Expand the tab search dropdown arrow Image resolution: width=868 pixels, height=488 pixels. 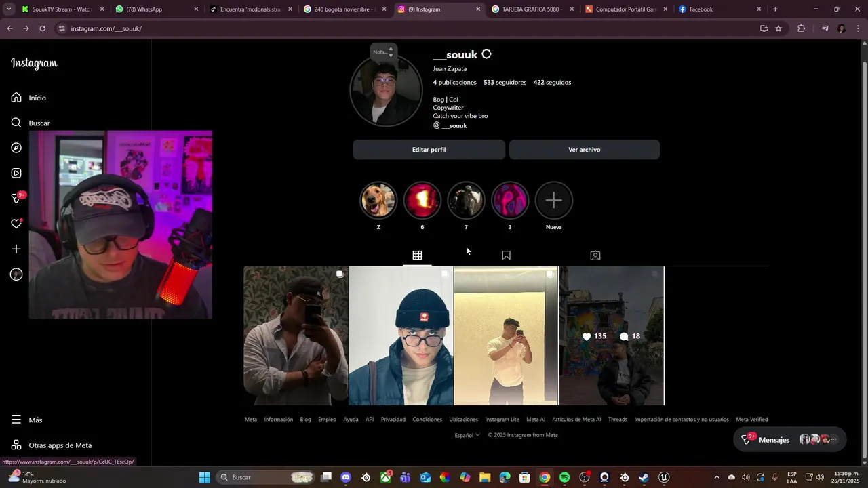(8, 9)
